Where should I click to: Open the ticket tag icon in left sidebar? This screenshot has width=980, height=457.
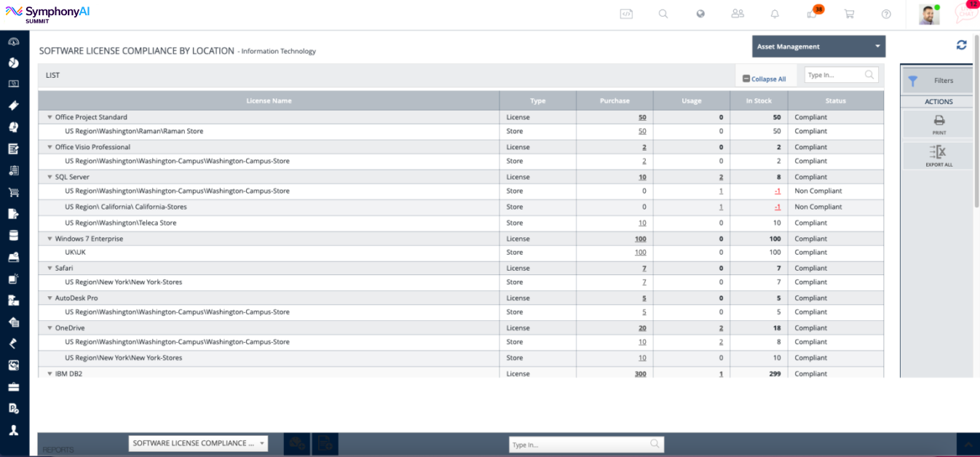pos(13,106)
